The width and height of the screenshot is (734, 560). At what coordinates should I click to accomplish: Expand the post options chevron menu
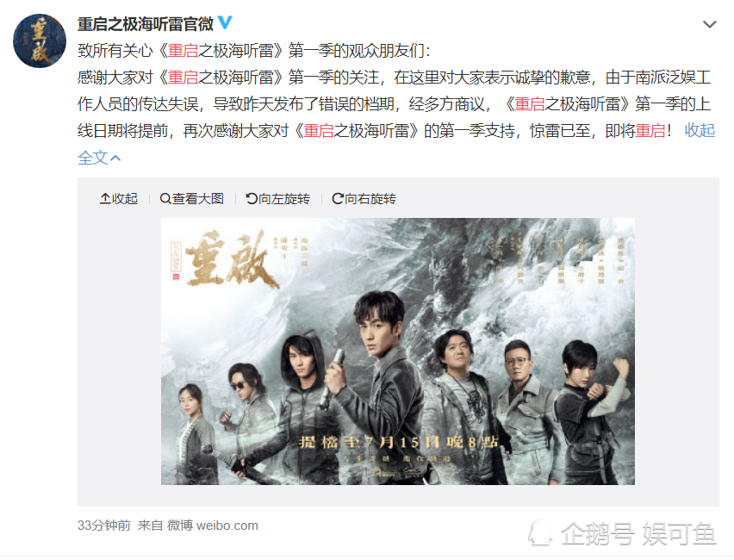710,24
